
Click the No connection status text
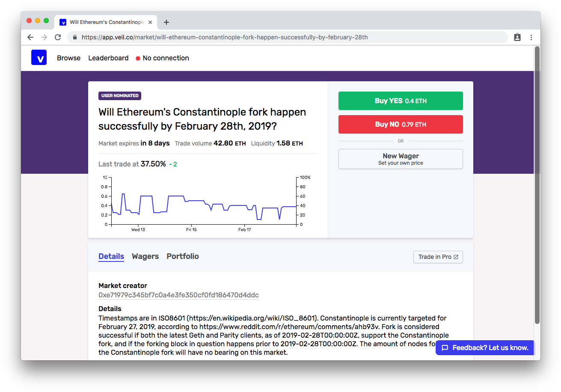166,58
